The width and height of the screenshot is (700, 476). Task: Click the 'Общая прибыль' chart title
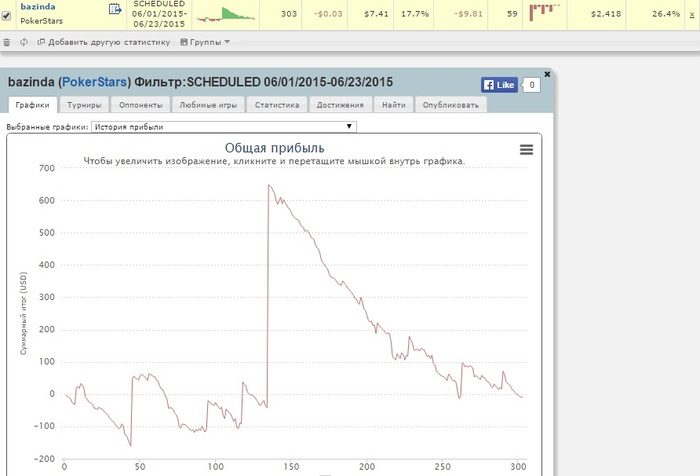point(275,148)
